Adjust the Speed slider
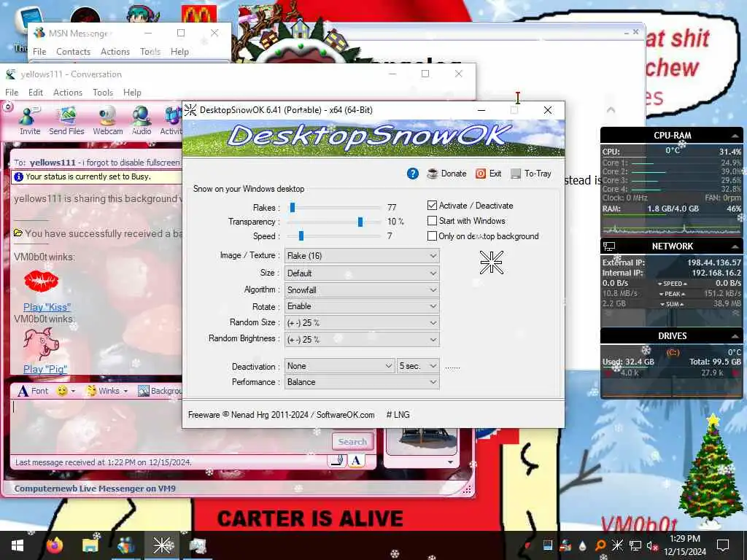The height and width of the screenshot is (560, 747). (301, 236)
